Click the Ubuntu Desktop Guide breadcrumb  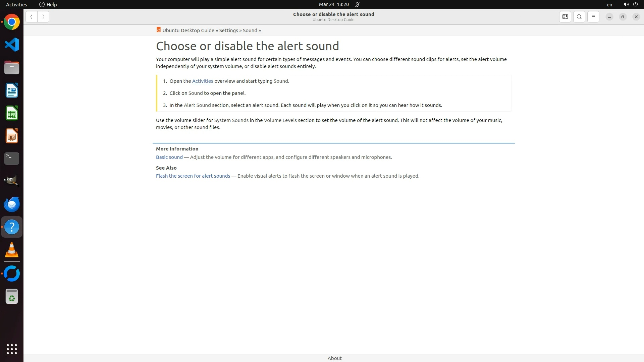tap(188, 31)
